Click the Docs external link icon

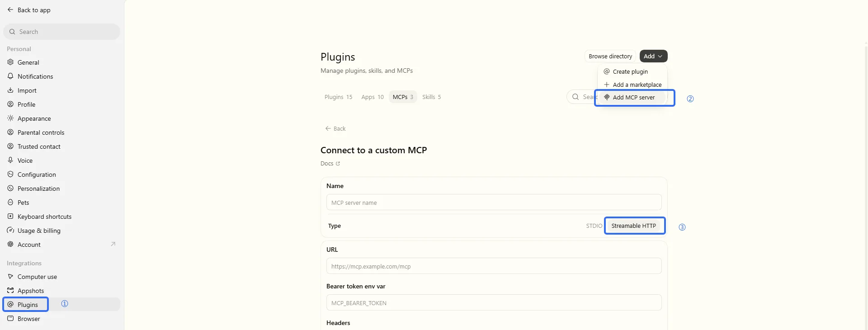point(338,164)
